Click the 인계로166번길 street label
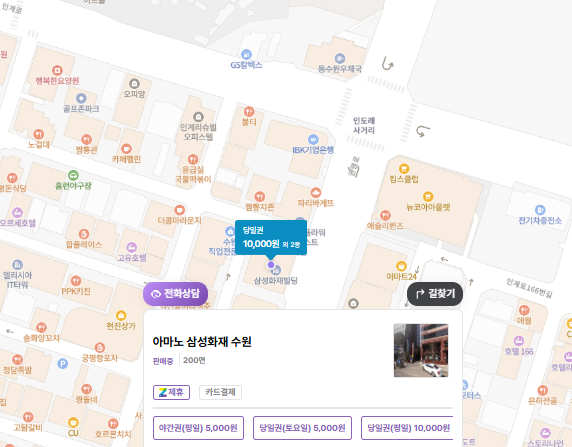Screen dimensions: 572x447 tap(529, 288)
